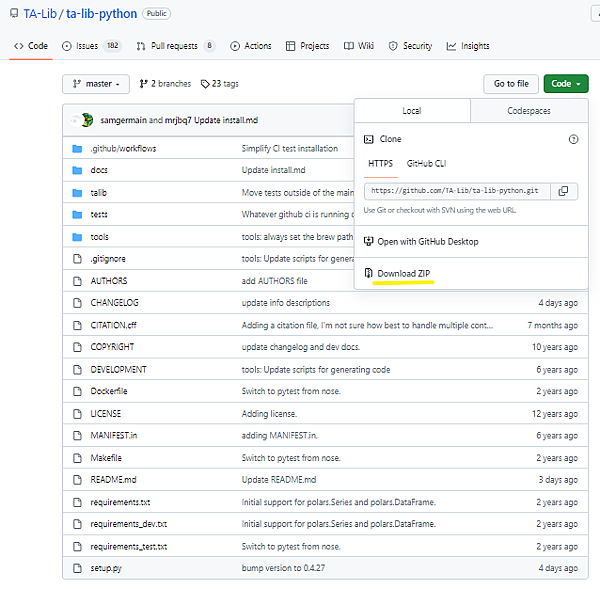Open the master branch dropdown

click(96, 84)
